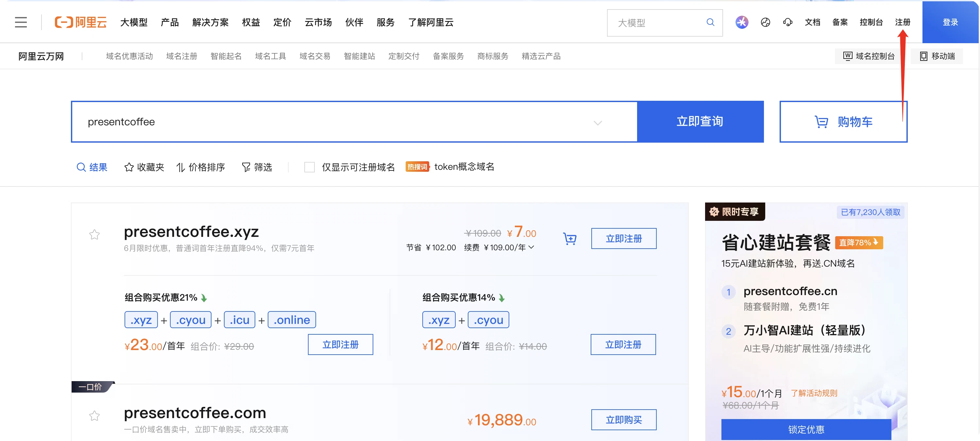Open 域名控制台 console
Image resolution: width=980 pixels, height=441 pixels.
869,56
